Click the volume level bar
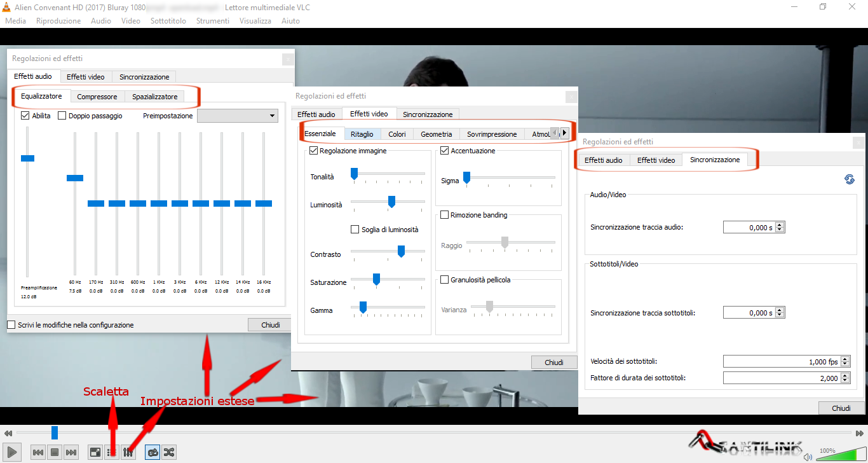Image resolution: width=868 pixels, height=463 pixels. [x=836, y=455]
